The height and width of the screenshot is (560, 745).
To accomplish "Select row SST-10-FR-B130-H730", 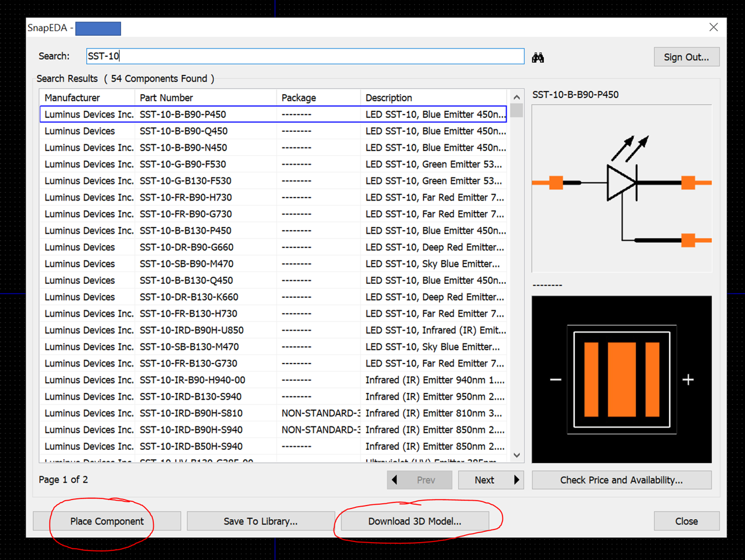I will pyautogui.click(x=273, y=313).
